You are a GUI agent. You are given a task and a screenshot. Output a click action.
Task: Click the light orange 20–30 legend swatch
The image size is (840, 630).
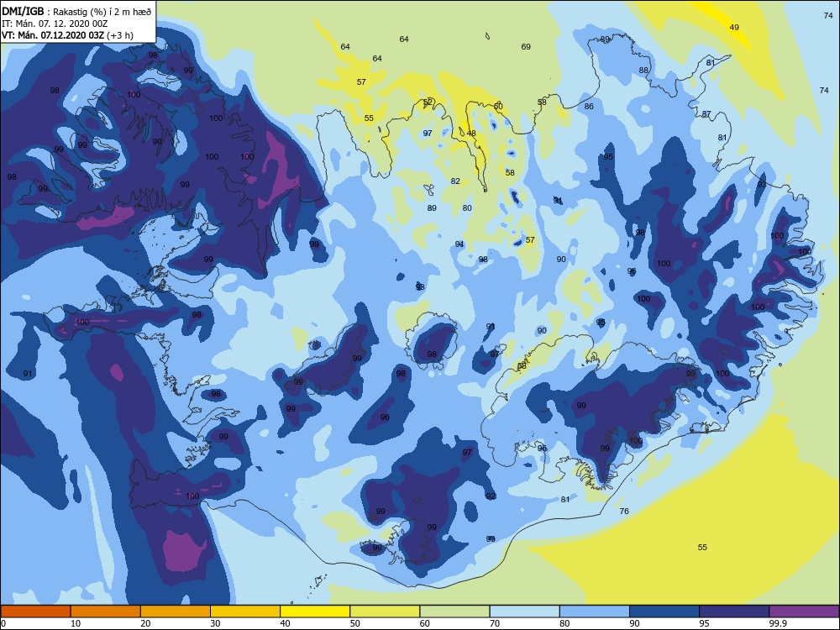(x=176, y=612)
